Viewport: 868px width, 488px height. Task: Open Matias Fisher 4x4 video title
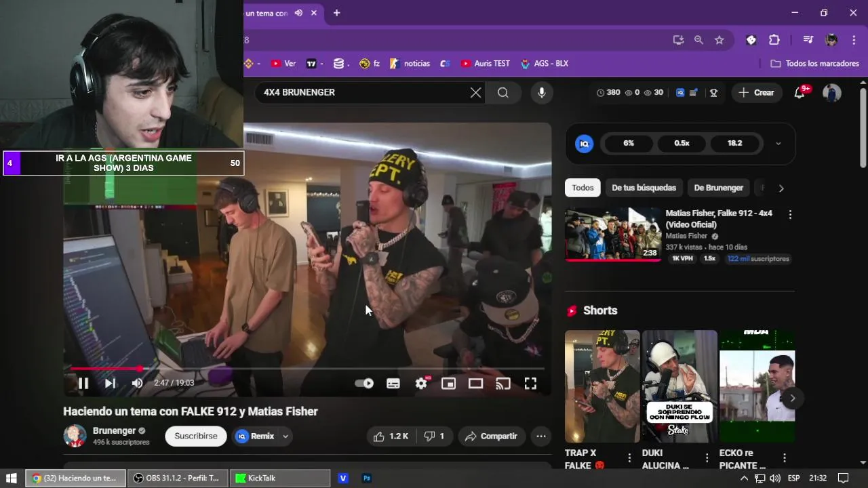click(719, 218)
